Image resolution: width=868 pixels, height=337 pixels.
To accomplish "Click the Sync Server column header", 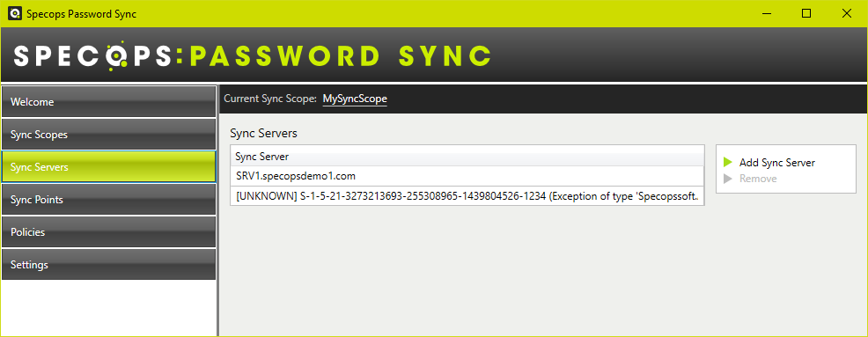I will (x=467, y=157).
